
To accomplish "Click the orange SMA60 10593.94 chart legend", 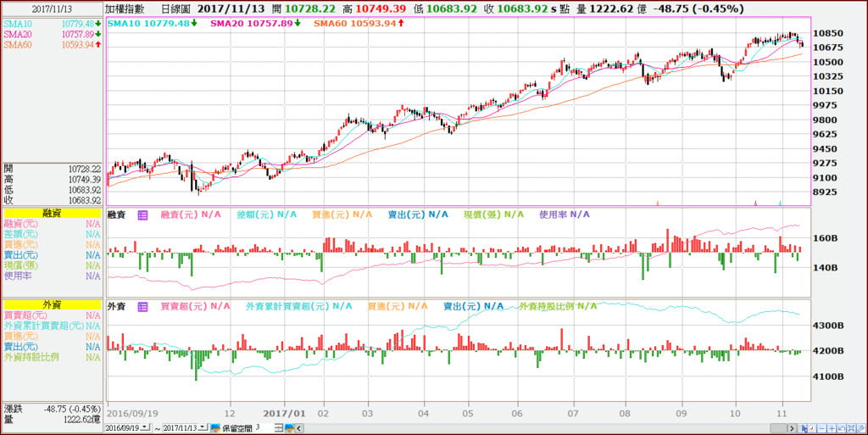I will (x=359, y=23).
